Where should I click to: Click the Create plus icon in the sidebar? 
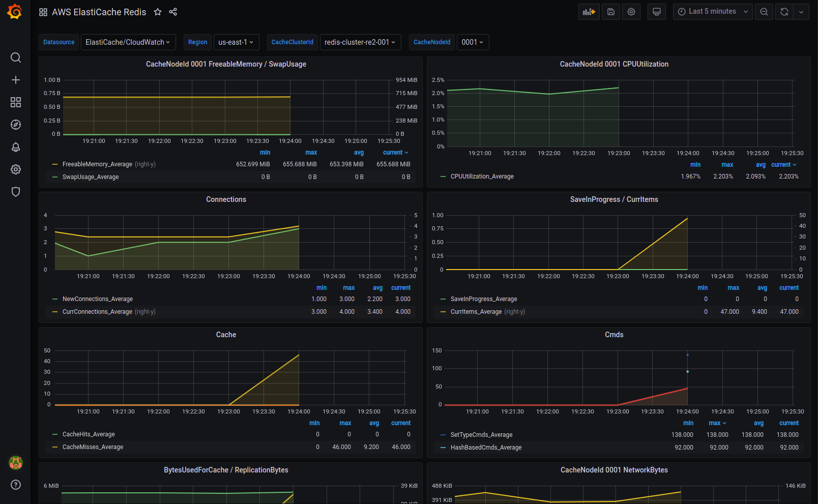click(16, 80)
